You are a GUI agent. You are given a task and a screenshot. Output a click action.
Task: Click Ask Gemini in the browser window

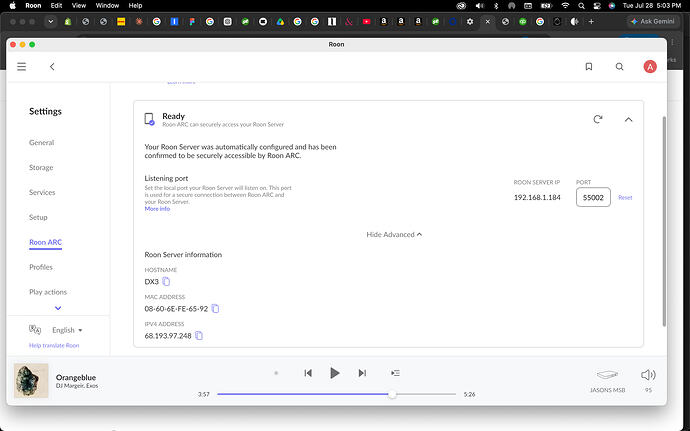[x=653, y=21]
